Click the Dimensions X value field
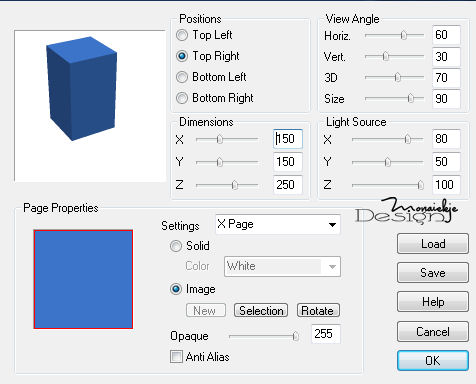476x384 pixels. click(x=288, y=139)
